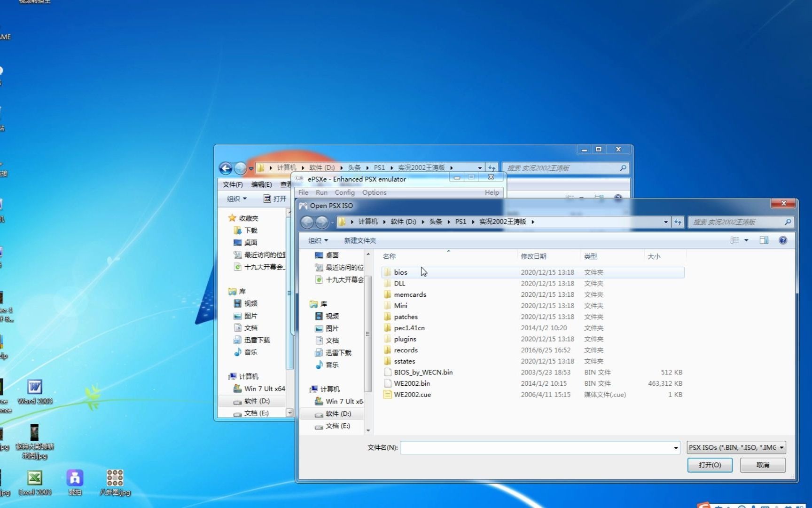
Task: Select the memcards folder
Action: click(532, 294)
